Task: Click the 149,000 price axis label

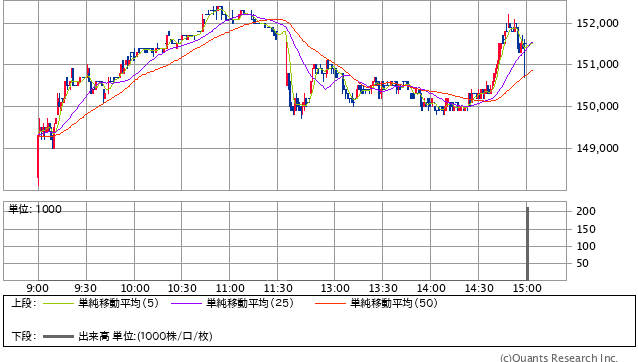Action: click(597, 148)
